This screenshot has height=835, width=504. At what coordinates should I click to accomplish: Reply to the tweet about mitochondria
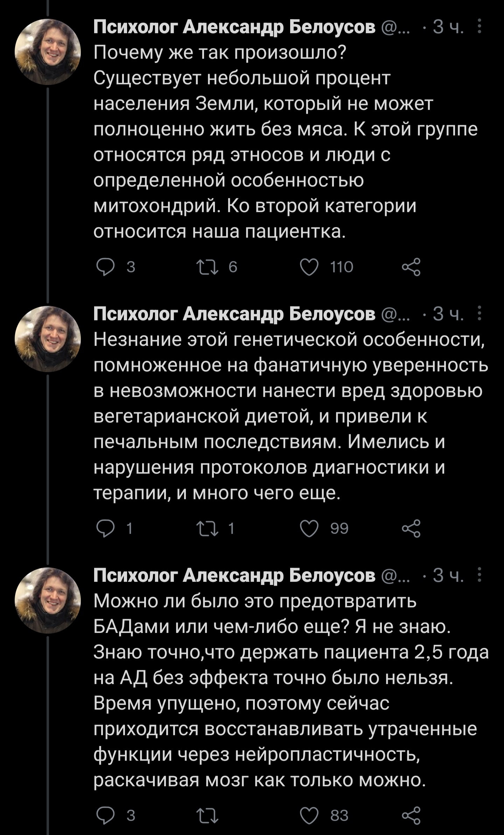point(105,267)
